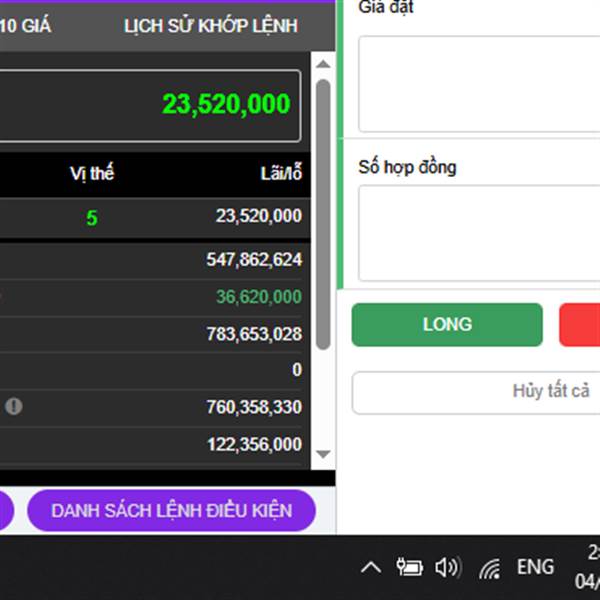Click the vertical scrollbar thumb
The image size is (600, 600).
[323, 214]
